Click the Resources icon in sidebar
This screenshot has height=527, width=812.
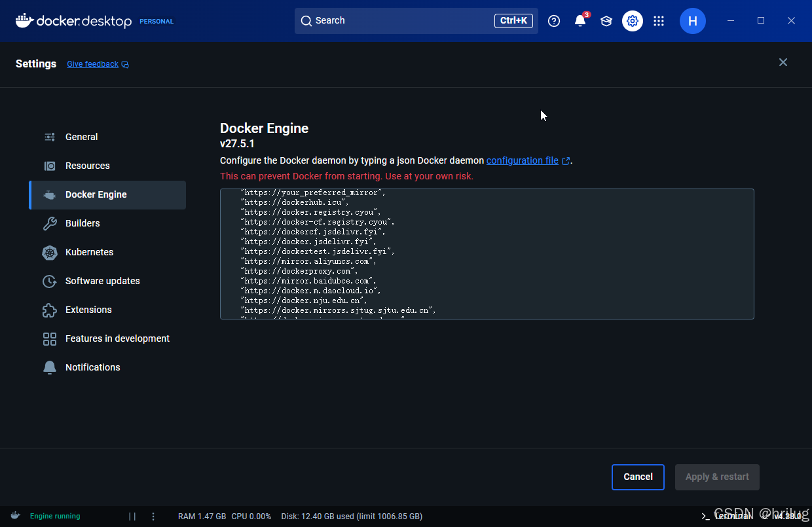click(x=50, y=166)
